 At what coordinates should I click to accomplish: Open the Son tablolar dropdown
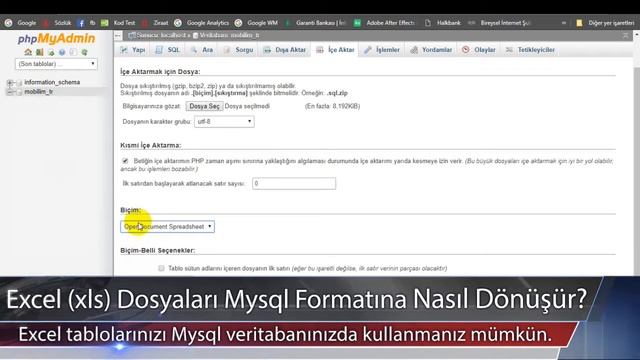tap(56, 64)
